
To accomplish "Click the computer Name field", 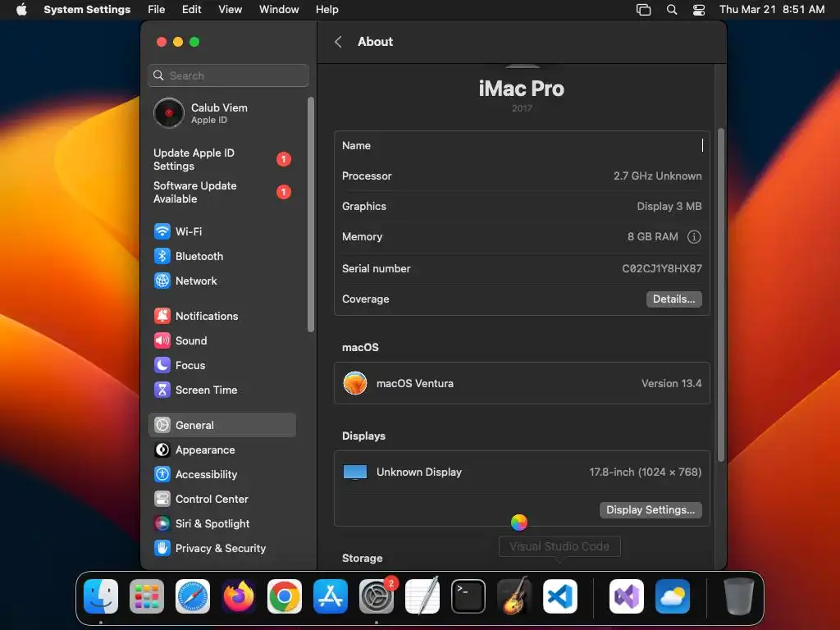I will (x=522, y=146).
